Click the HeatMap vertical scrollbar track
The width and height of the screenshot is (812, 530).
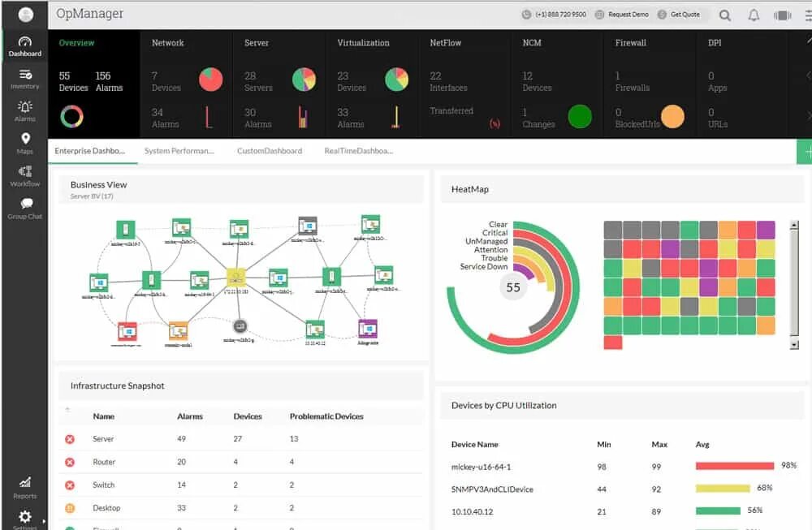click(x=794, y=285)
